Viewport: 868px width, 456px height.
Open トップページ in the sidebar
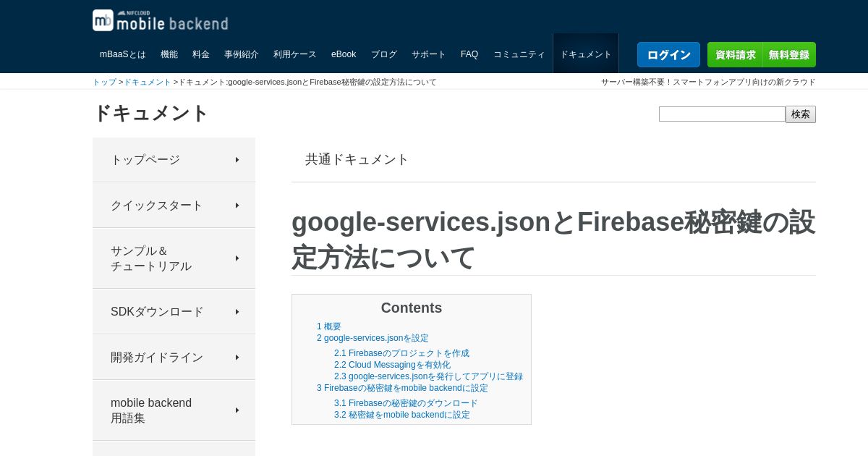(x=174, y=160)
